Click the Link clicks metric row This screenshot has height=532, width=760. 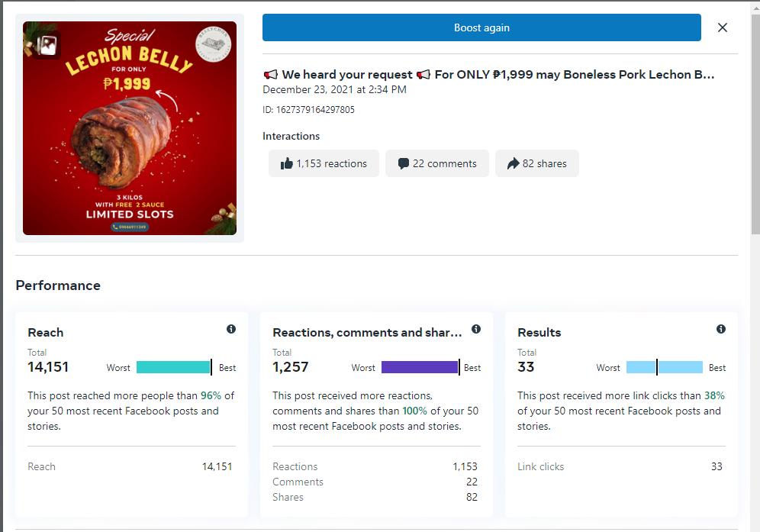pyautogui.click(x=620, y=466)
